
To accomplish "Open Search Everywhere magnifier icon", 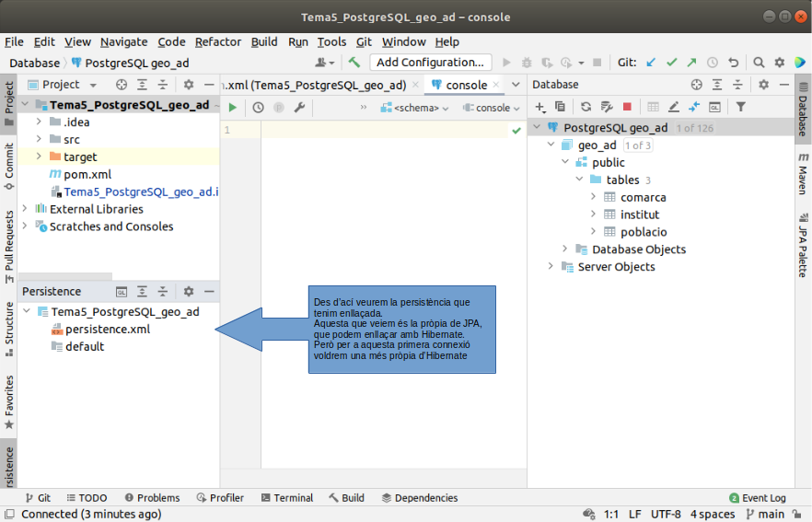I will tap(759, 63).
